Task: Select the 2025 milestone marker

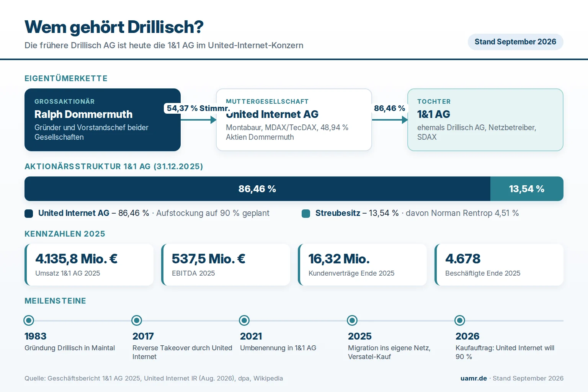Action: [x=352, y=320]
